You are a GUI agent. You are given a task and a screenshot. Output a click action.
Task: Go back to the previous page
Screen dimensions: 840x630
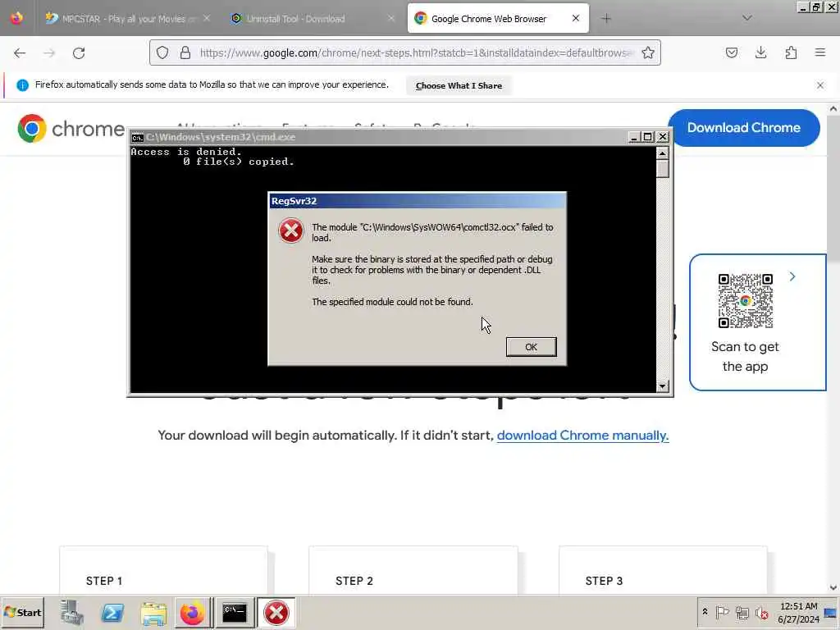click(x=20, y=53)
